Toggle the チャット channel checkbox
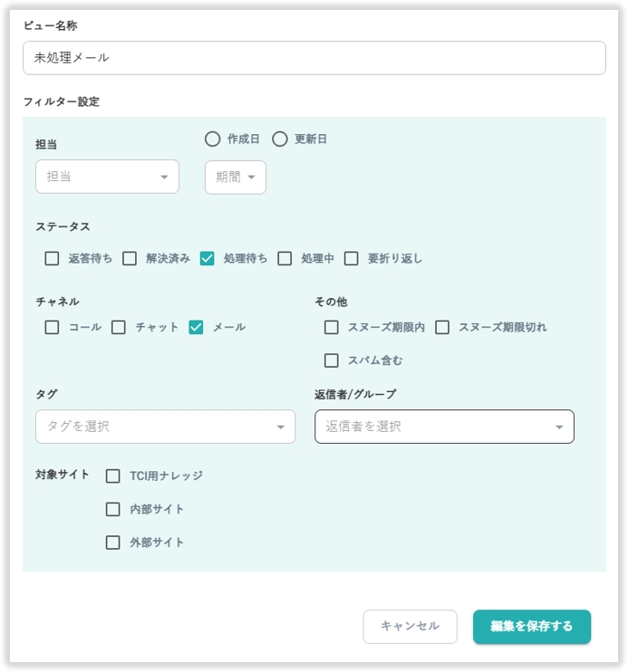628x672 pixels. 119,327
